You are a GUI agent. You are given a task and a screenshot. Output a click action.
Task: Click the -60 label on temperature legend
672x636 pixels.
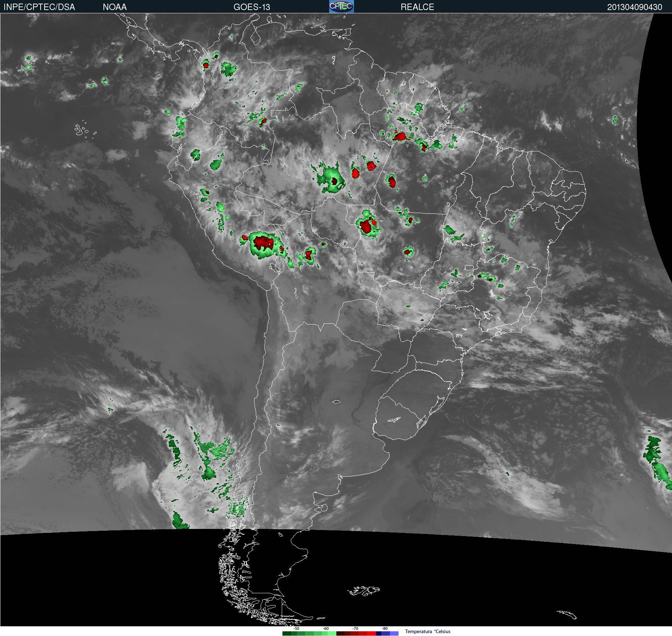pos(326,628)
